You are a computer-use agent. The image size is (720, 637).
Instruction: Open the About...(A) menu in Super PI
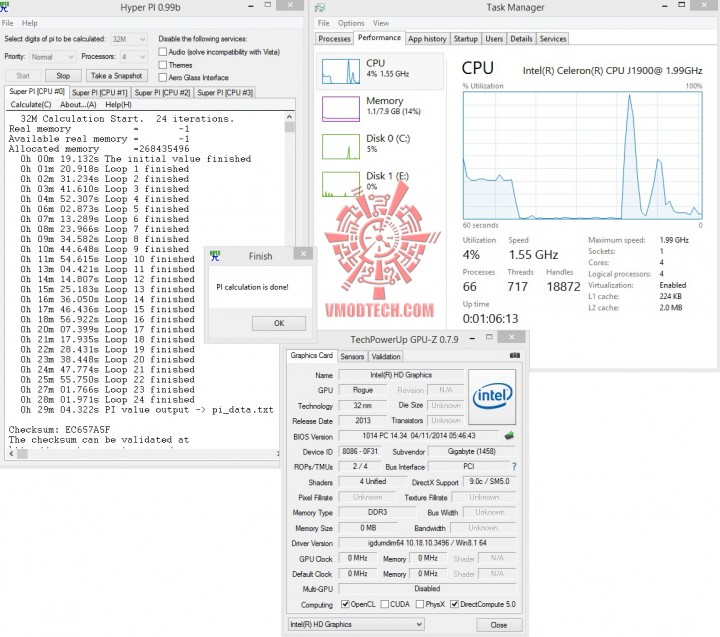point(78,104)
